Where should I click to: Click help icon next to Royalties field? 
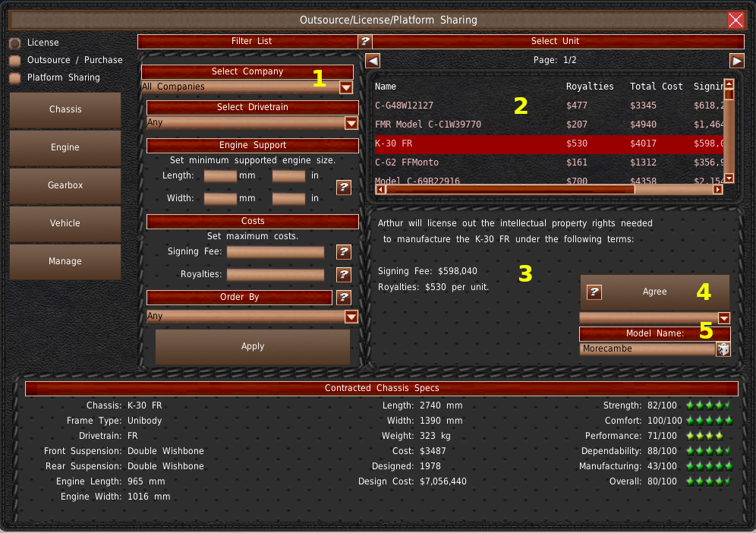(x=344, y=275)
